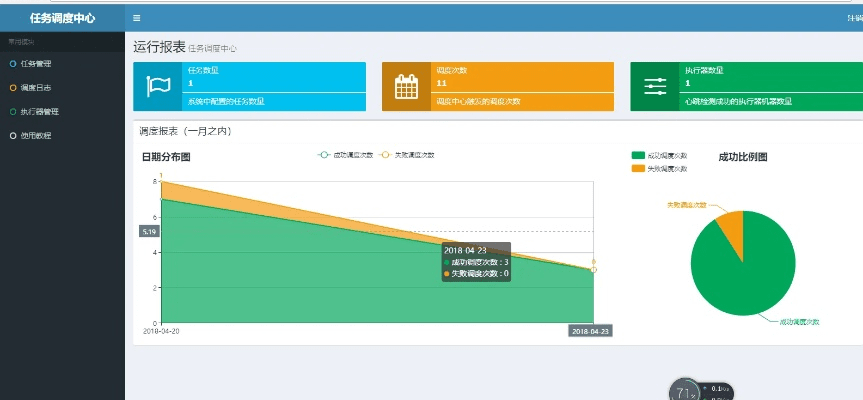Screen dimensions: 863x400
Task: Click the sliders icon on 执行器数量 card
Action: coord(654,87)
